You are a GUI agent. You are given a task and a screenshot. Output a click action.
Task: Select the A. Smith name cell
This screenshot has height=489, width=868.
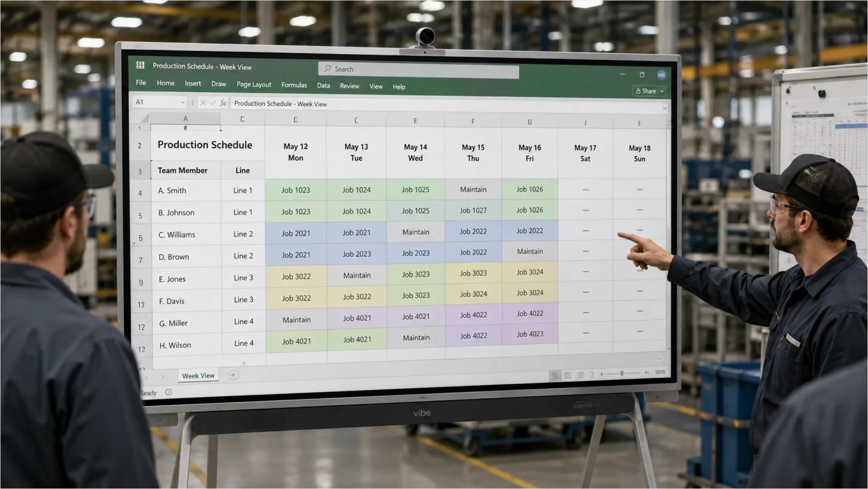pos(186,190)
